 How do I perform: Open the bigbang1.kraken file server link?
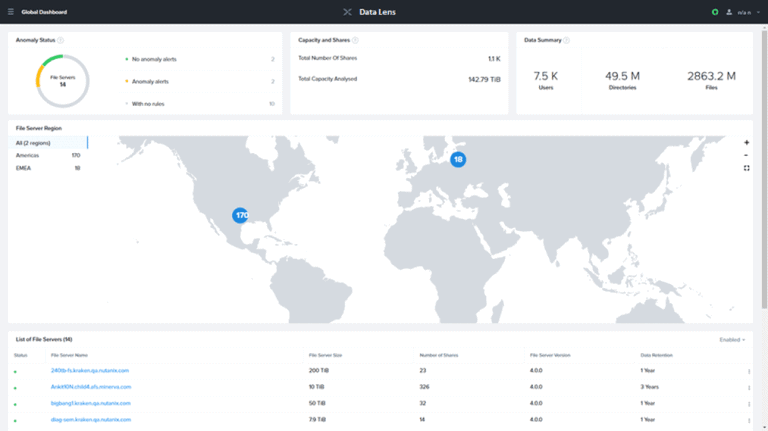(x=90, y=403)
